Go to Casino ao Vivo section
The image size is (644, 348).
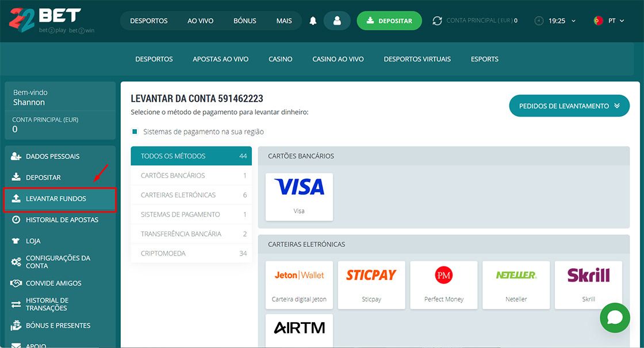(338, 59)
